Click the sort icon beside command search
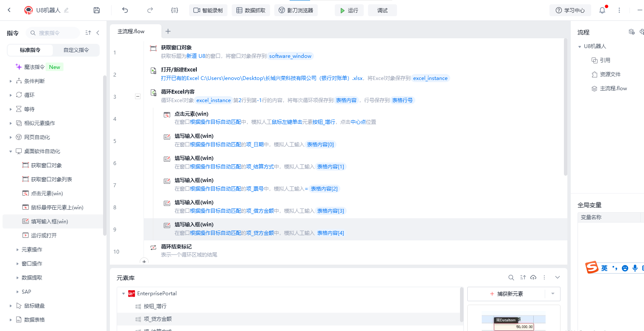This screenshot has width=644, height=331. (88, 33)
